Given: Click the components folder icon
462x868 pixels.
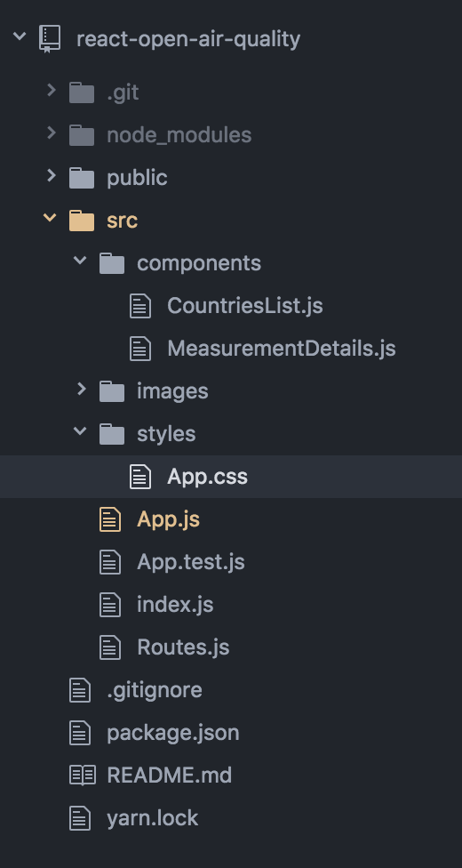Looking at the screenshot, I should (x=112, y=263).
